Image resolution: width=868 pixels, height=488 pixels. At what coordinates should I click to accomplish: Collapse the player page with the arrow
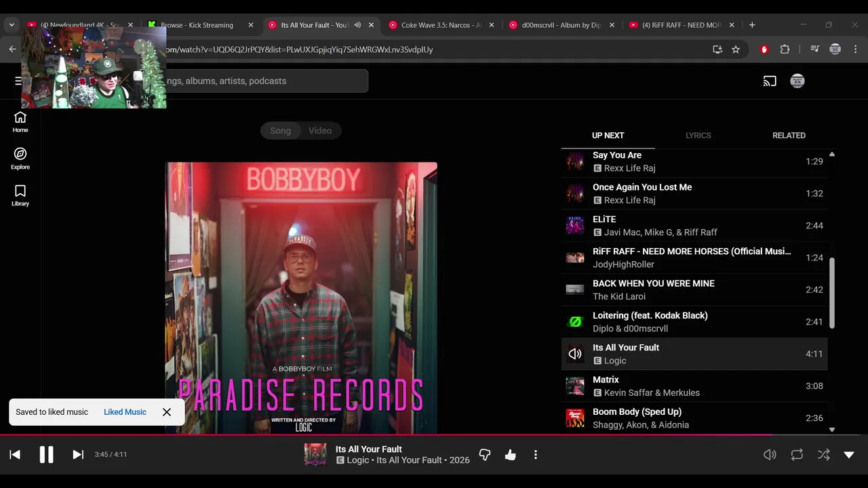(849, 455)
